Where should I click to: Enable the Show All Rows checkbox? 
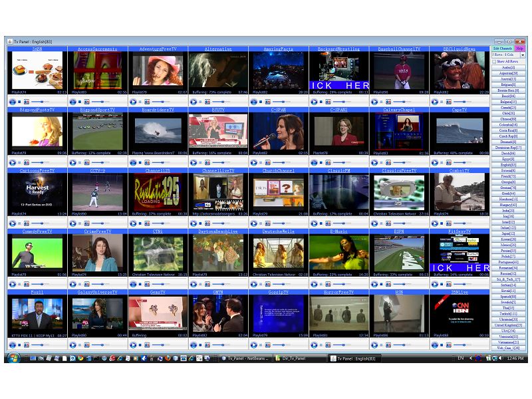(x=494, y=61)
